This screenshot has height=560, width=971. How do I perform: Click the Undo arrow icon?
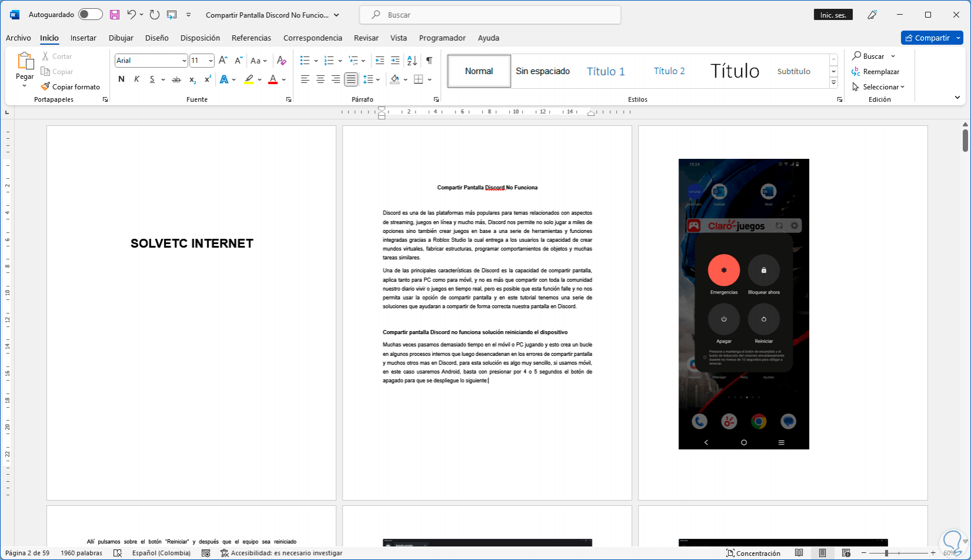(x=131, y=15)
